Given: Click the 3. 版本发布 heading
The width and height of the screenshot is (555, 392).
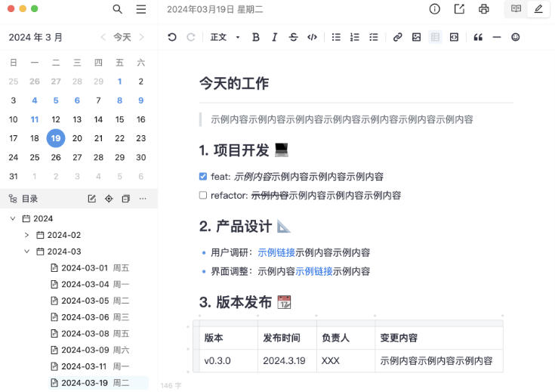Looking at the screenshot, I should 245,302.
